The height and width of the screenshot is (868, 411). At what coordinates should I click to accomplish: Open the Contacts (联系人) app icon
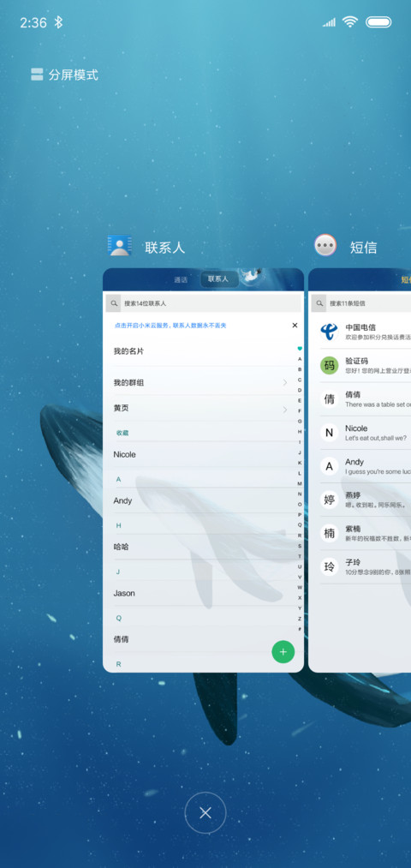click(120, 246)
